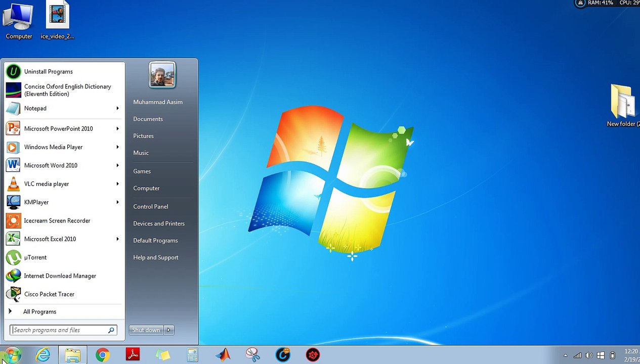Expand Windows Media Player jump list arrow
The image size is (640, 364).
[x=118, y=147]
